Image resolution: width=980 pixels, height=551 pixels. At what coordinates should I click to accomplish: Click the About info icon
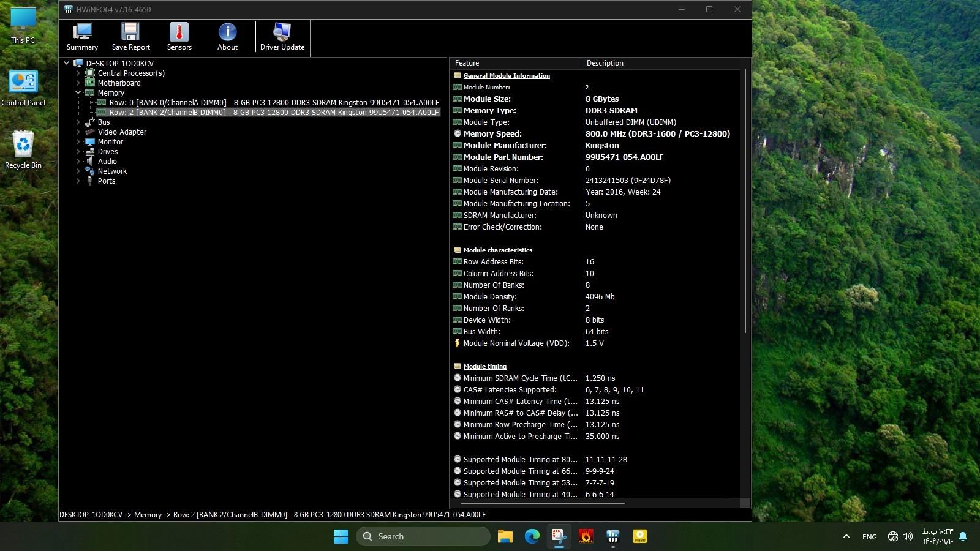click(x=227, y=37)
